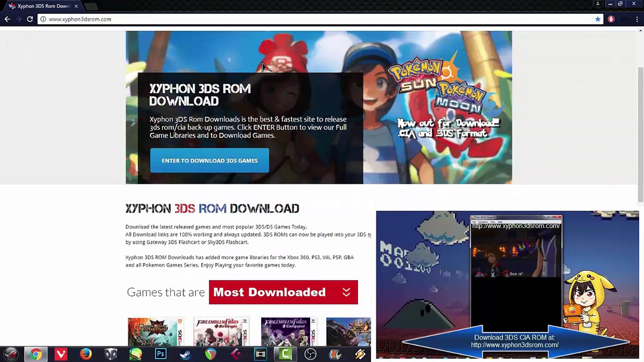This screenshot has height=362, width=644.
Task: Open Firefox from the taskbar
Action: [86, 354]
